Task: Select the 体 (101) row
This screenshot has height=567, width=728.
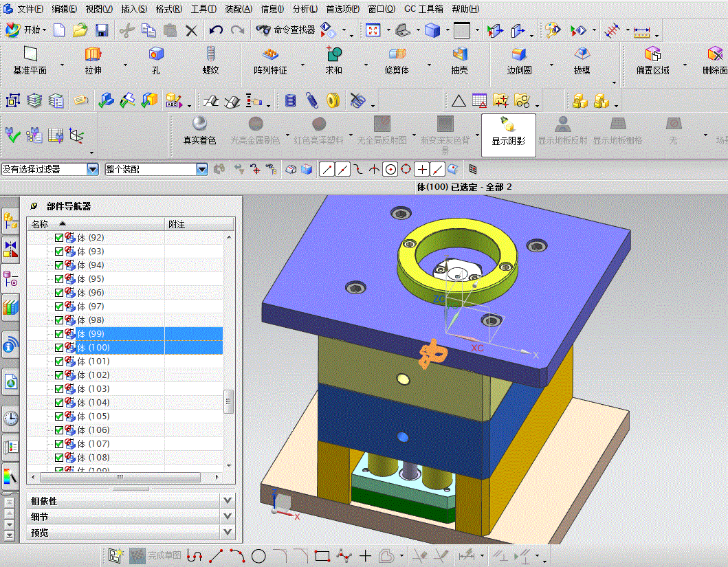Action: pyautogui.click(x=125, y=362)
